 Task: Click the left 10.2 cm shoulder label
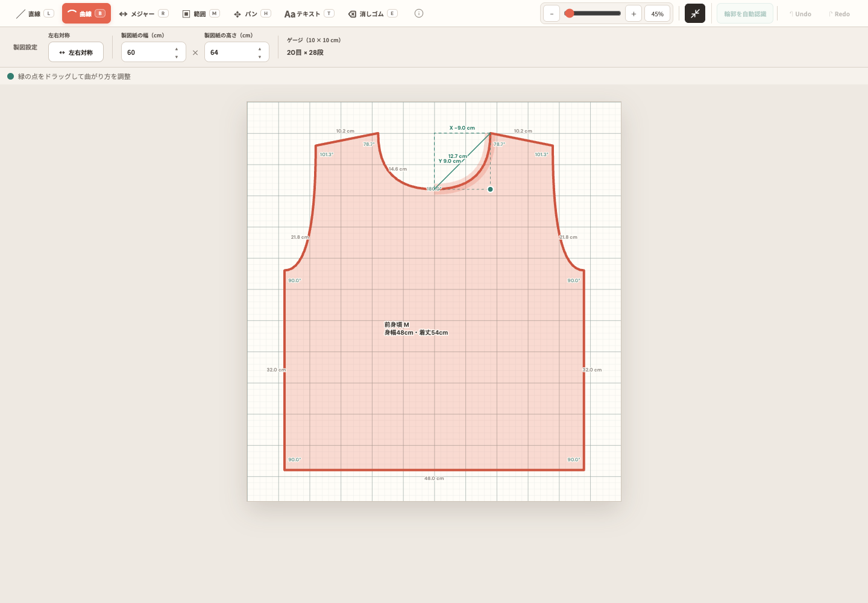click(x=345, y=131)
